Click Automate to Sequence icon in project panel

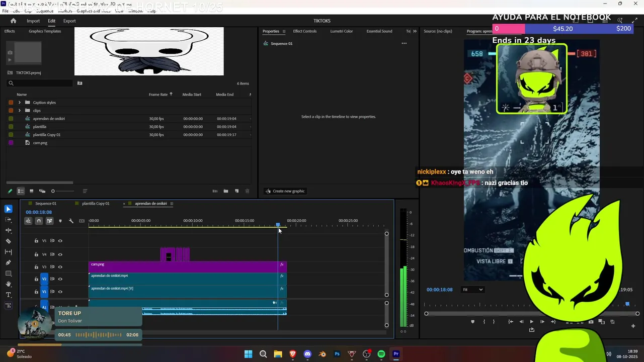215,191
